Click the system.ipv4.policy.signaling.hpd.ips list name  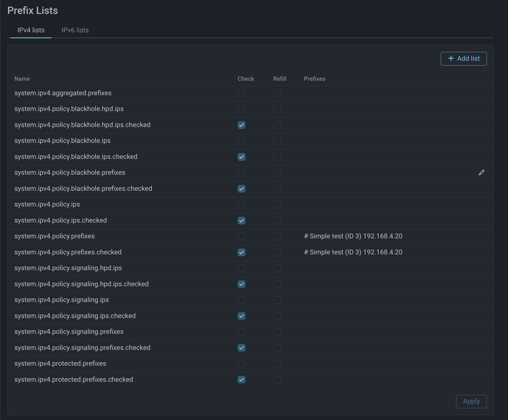pyautogui.click(x=68, y=268)
